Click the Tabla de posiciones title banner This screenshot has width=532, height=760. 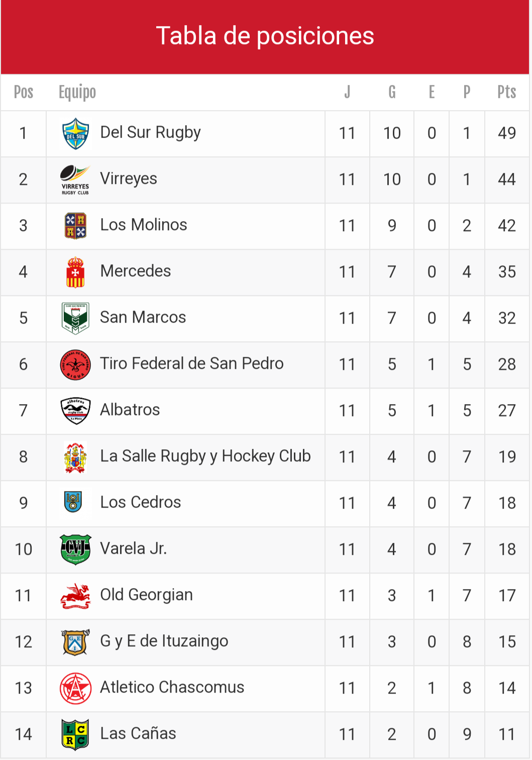[265, 37]
